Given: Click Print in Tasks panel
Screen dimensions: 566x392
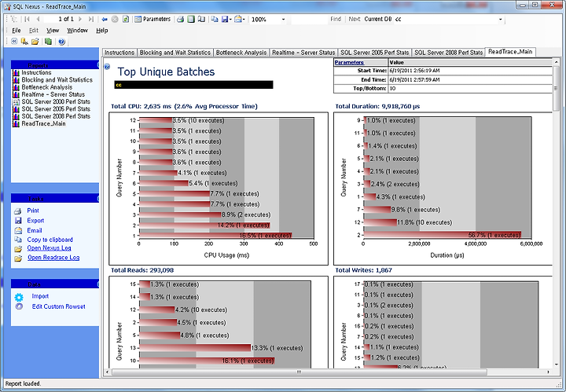Looking at the screenshot, I should [33, 211].
